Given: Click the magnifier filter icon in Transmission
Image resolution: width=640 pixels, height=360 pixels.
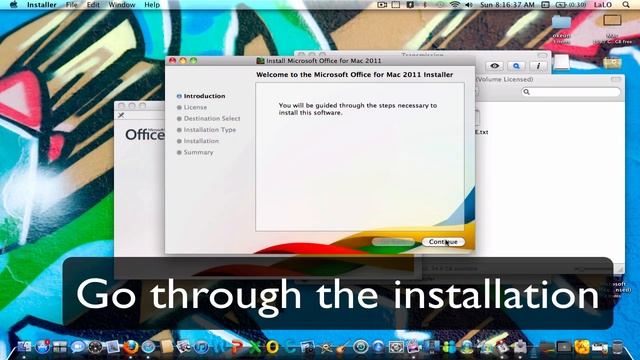Looking at the screenshot, I should pos(516,66).
